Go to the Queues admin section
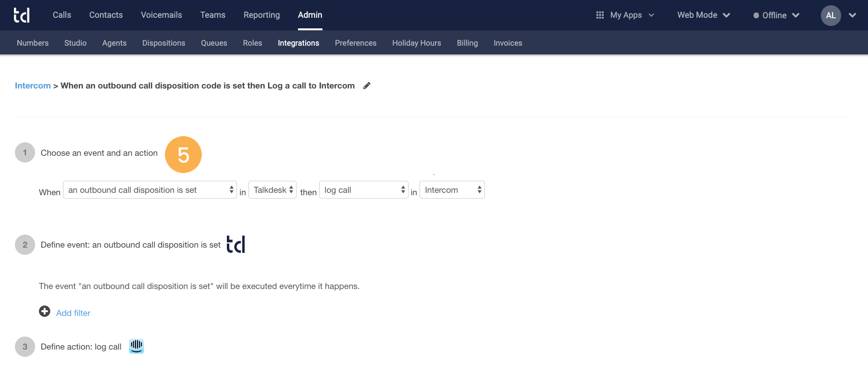The width and height of the screenshot is (868, 376). (x=214, y=43)
